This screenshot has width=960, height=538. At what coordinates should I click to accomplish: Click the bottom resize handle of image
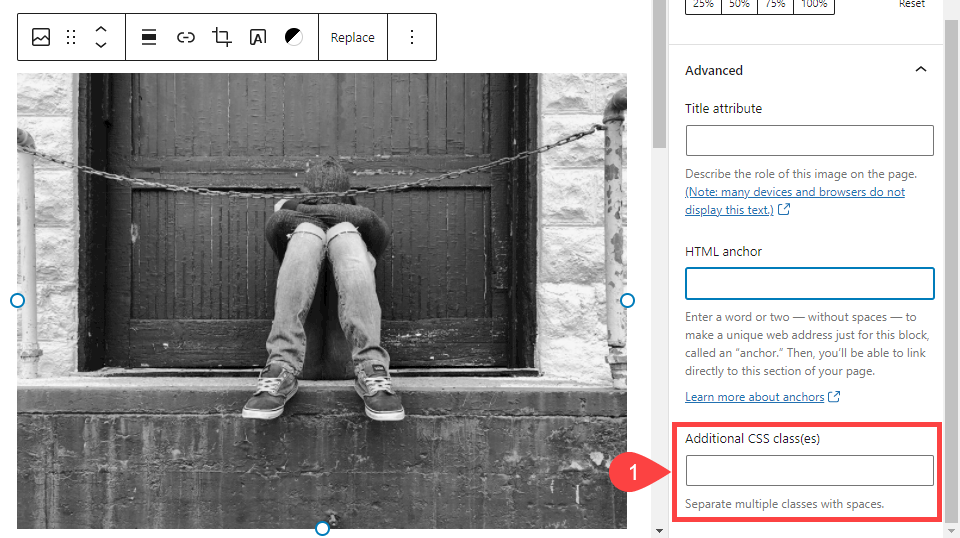[x=322, y=528]
